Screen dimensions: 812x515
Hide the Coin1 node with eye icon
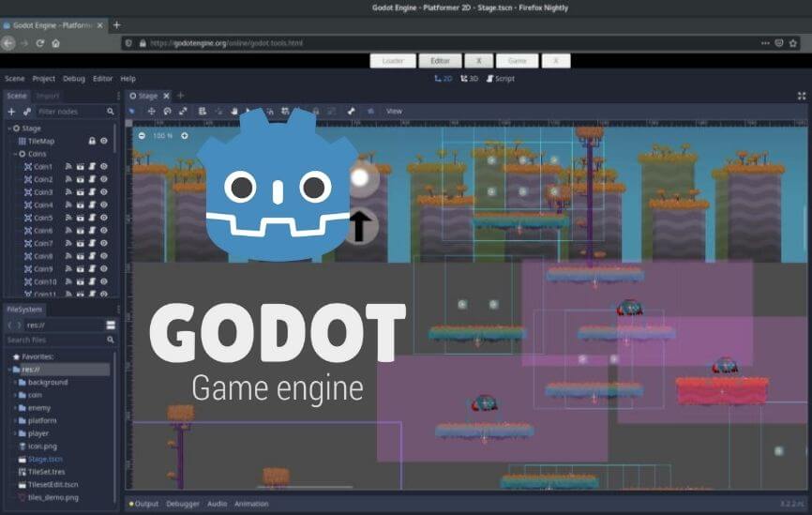pos(104,167)
